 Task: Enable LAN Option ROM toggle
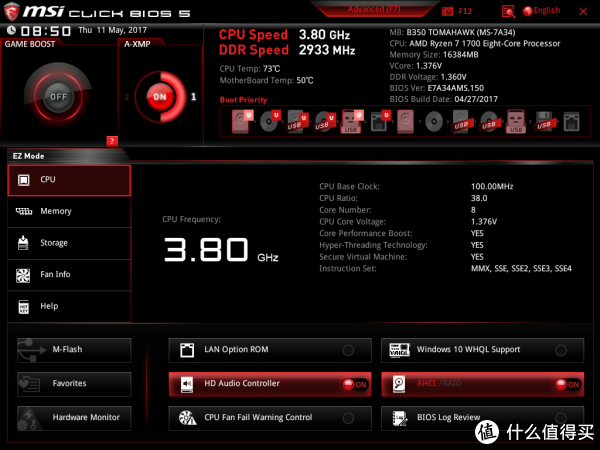(348, 350)
